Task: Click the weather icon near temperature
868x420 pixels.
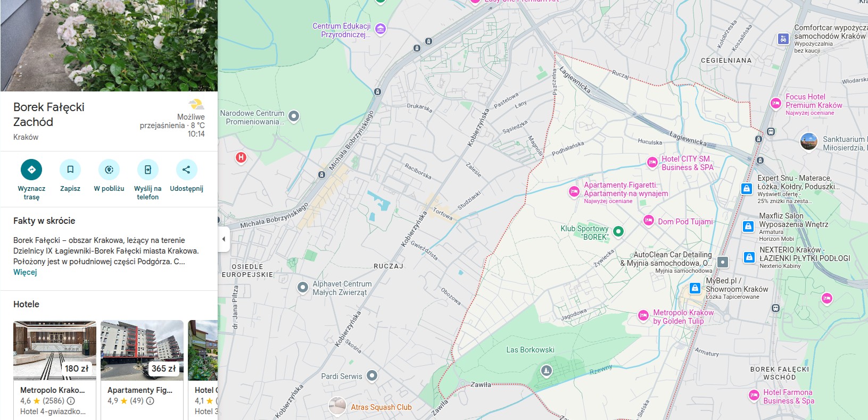Action: (196, 104)
